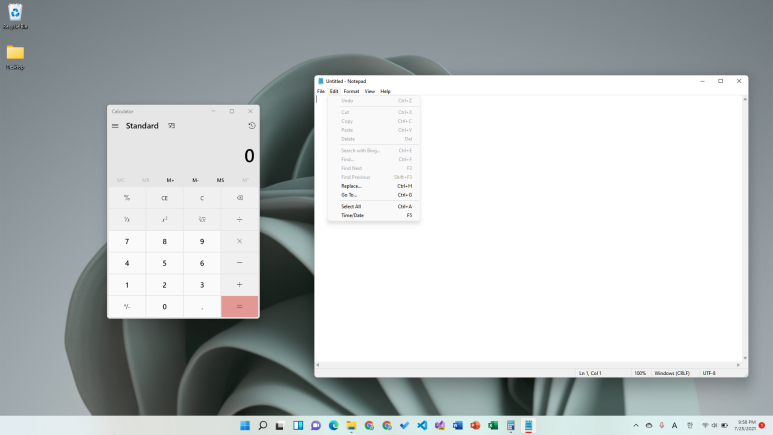Click the M+ memory add button
Viewport: 773px width, 435px height.
pos(170,180)
